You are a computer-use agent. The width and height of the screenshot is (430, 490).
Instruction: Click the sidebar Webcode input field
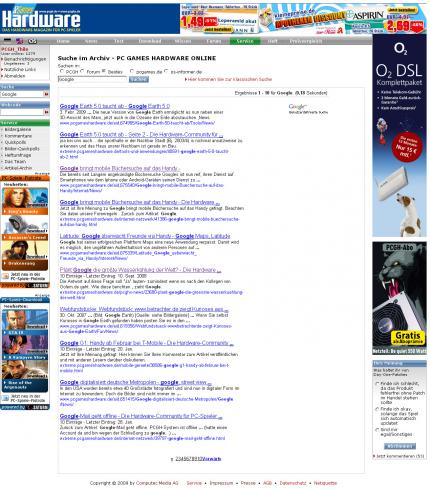coord(22,112)
